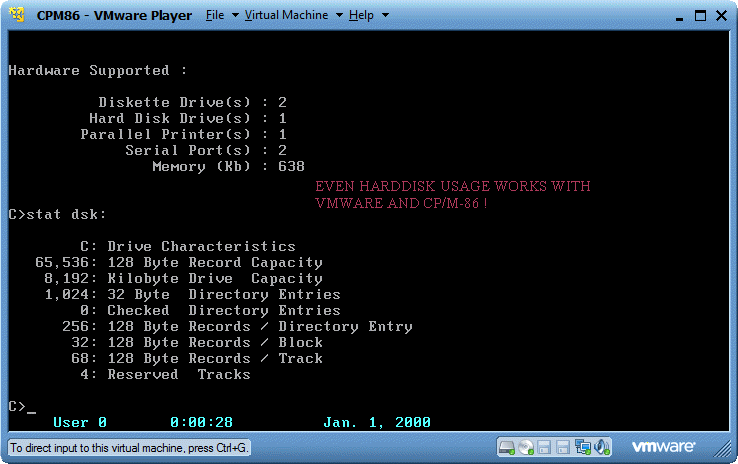Click the 'C: Drive Characteristics' line
Image resolution: width=738 pixels, height=464 pixels.
[x=188, y=247]
